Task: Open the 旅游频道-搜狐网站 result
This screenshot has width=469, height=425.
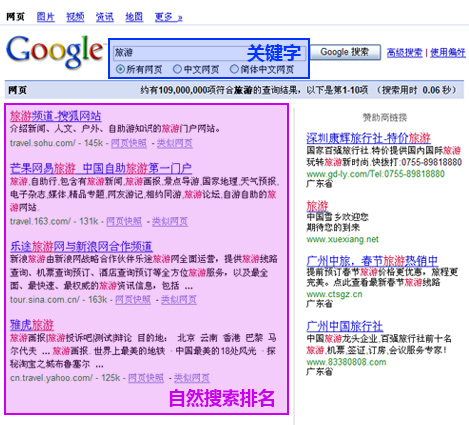Action: 55,116
